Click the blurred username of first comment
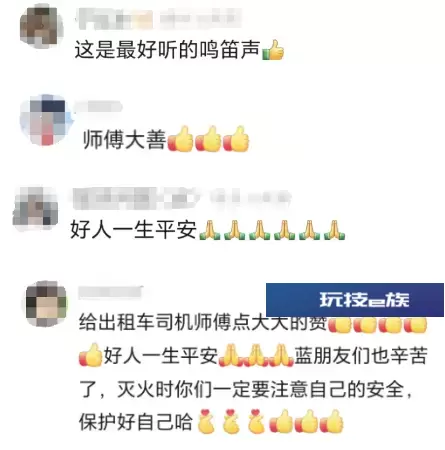 pyautogui.click(x=159, y=18)
